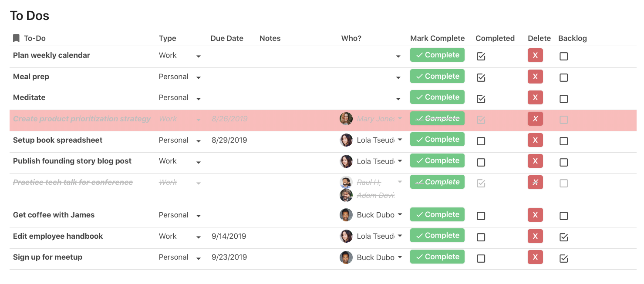Delete Edit employee handbook with X icon
The height and width of the screenshot is (284, 644).
pyautogui.click(x=535, y=236)
